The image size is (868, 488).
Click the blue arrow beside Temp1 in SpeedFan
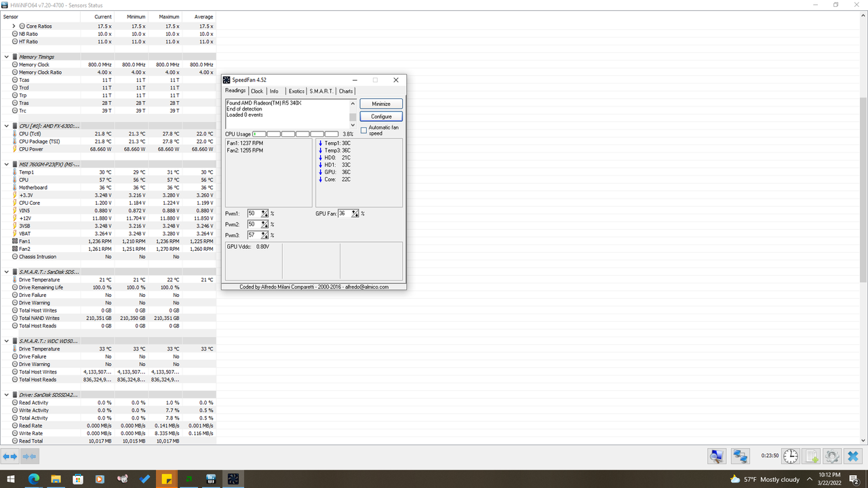click(x=320, y=143)
